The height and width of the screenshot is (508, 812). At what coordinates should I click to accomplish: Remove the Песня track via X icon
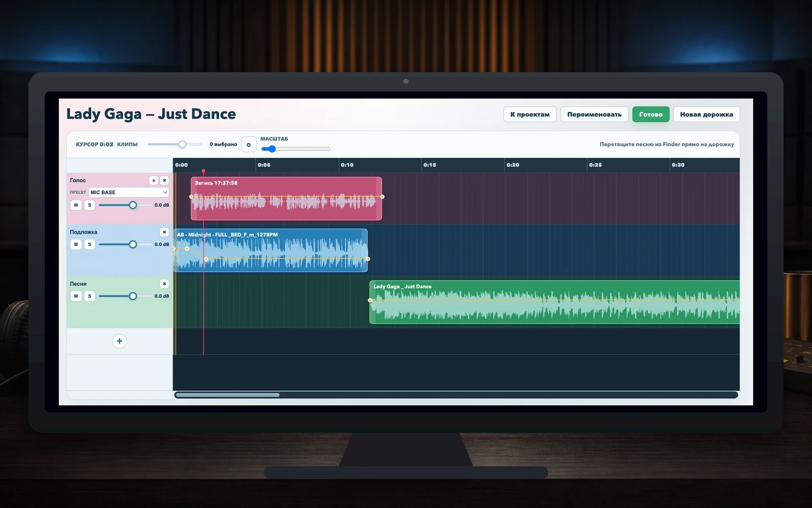tap(164, 284)
